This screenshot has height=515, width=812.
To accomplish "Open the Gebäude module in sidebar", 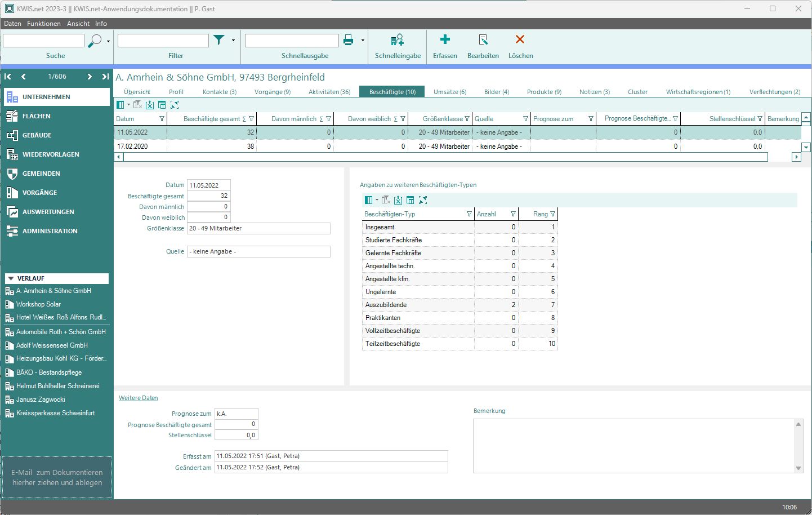I will (x=56, y=135).
